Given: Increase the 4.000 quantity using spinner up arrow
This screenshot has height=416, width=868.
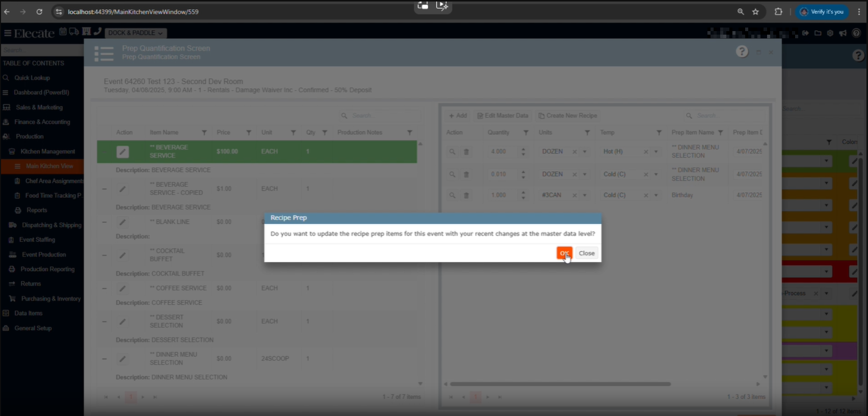Looking at the screenshot, I should click(x=523, y=149).
